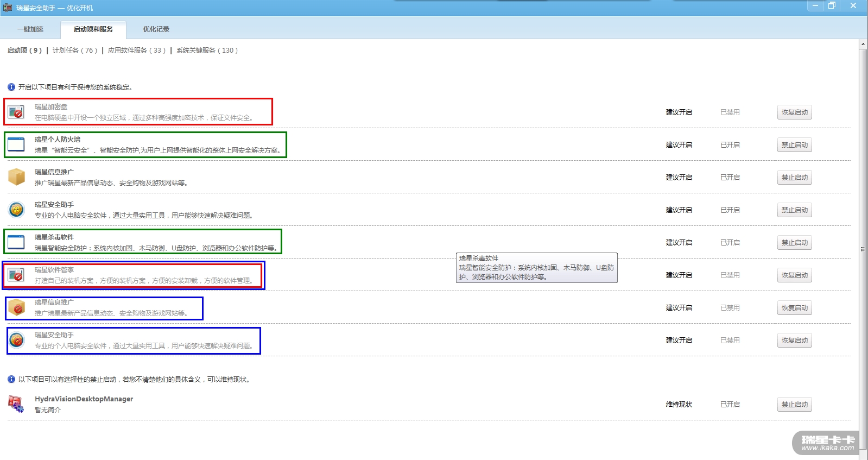
Task: Click the 维持现状 recommendation for HydraVisionDesktopManager
Action: 679,405
